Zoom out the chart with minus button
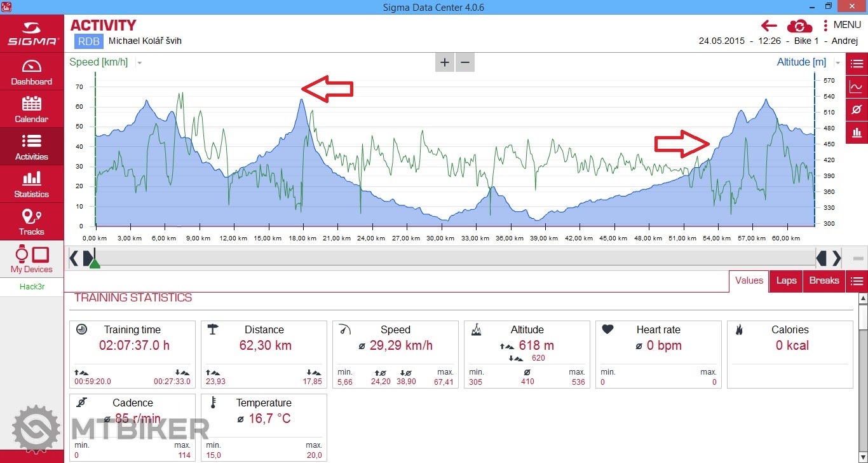Viewport: 868px width, 463px height. 465,62
